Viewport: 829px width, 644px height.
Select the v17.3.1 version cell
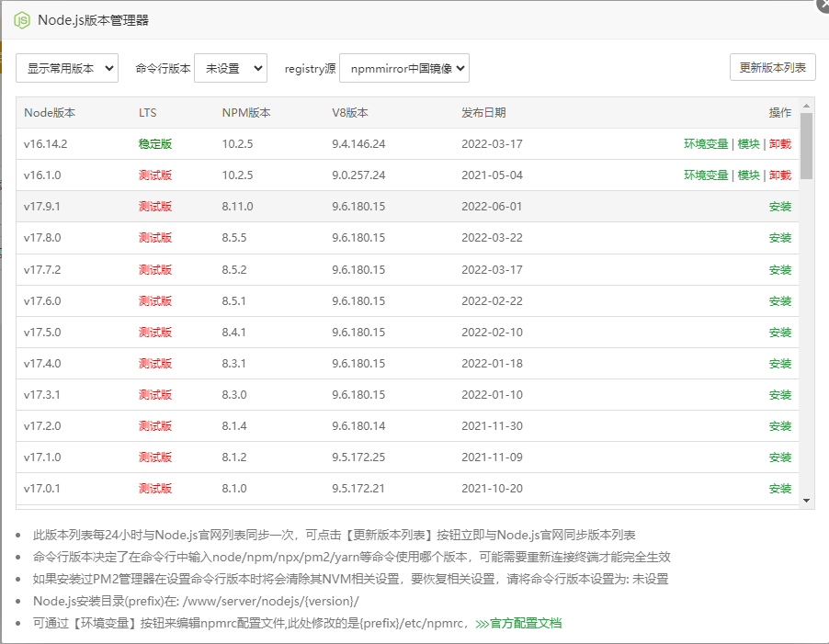coord(41,395)
